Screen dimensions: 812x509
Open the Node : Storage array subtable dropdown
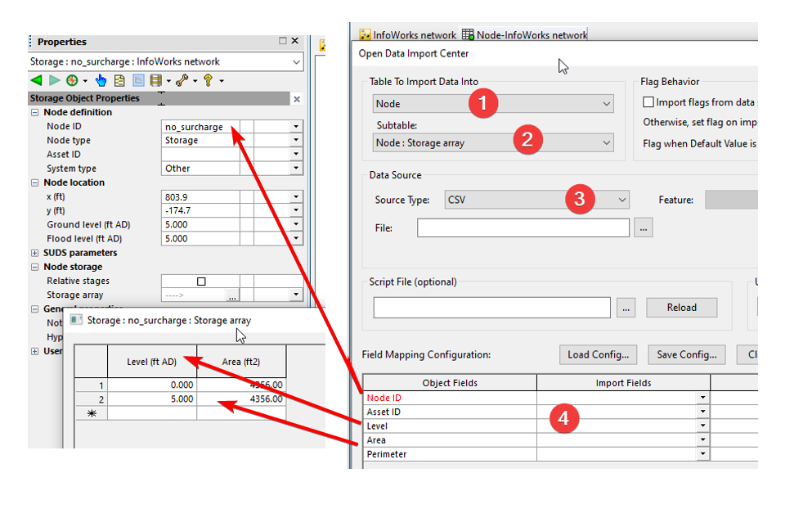[607, 142]
